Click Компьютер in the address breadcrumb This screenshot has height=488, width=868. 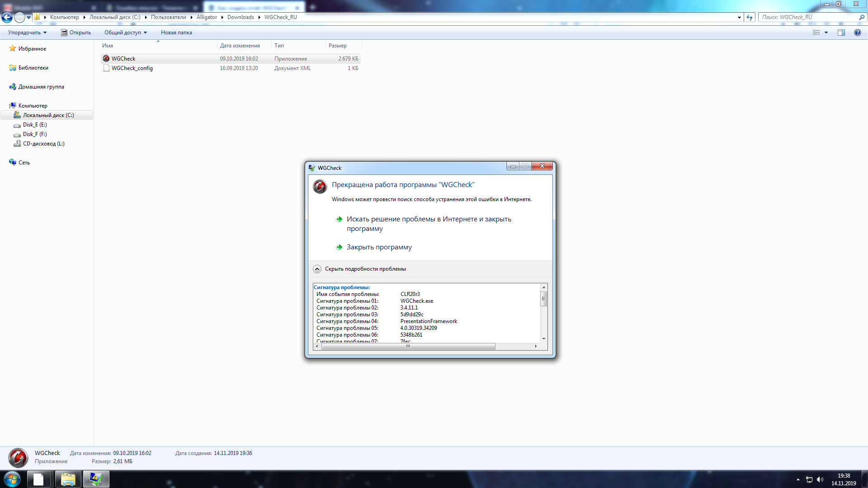(64, 17)
